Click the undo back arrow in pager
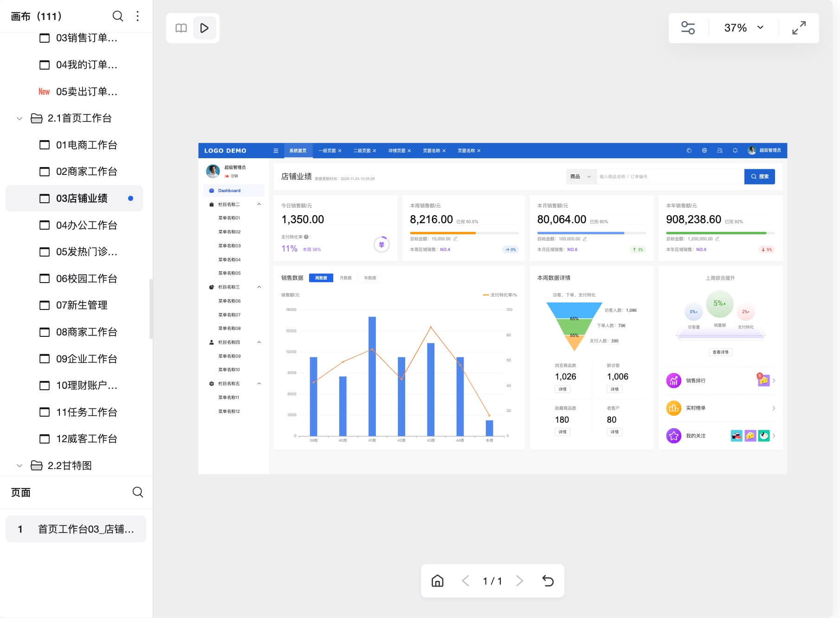The height and width of the screenshot is (618, 840). [548, 581]
